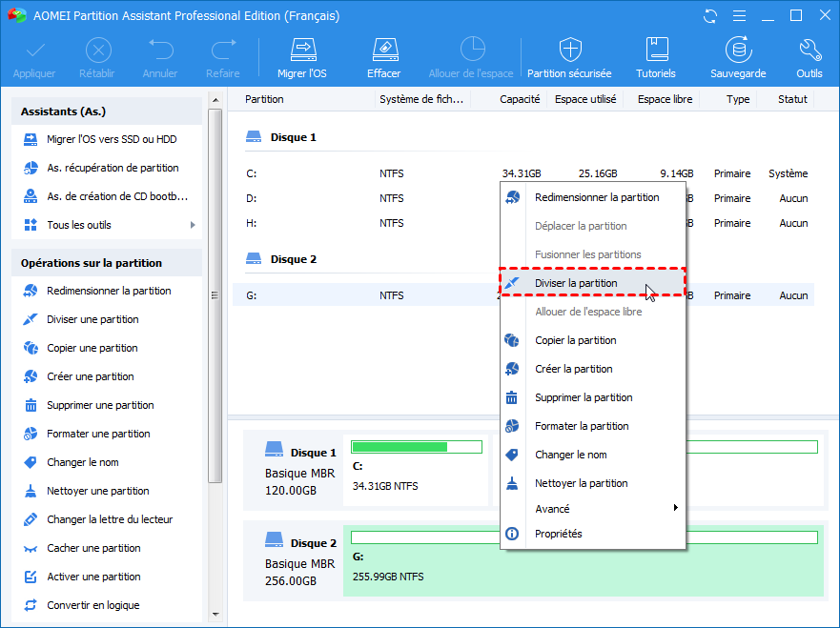Select Formater la partition in context menu
Image resolution: width=840 pixels, height=628 pixels.
point(582,426)
